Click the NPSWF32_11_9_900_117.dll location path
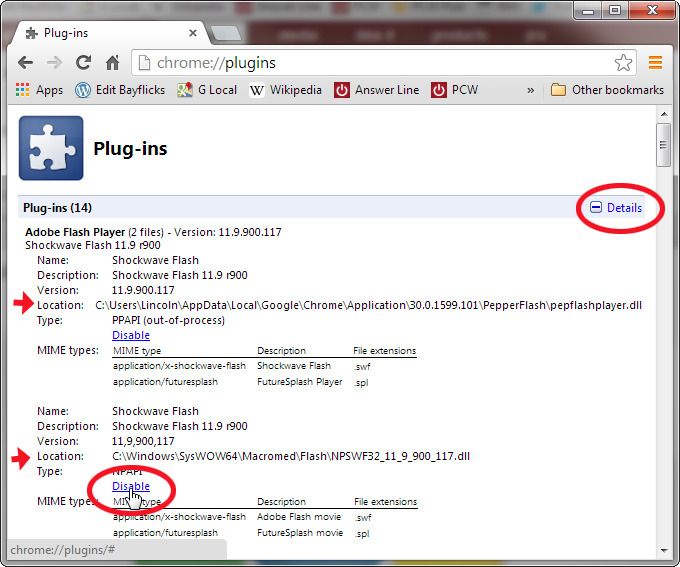The width and height of the screenshot is (680, 567). coord(291,456)
